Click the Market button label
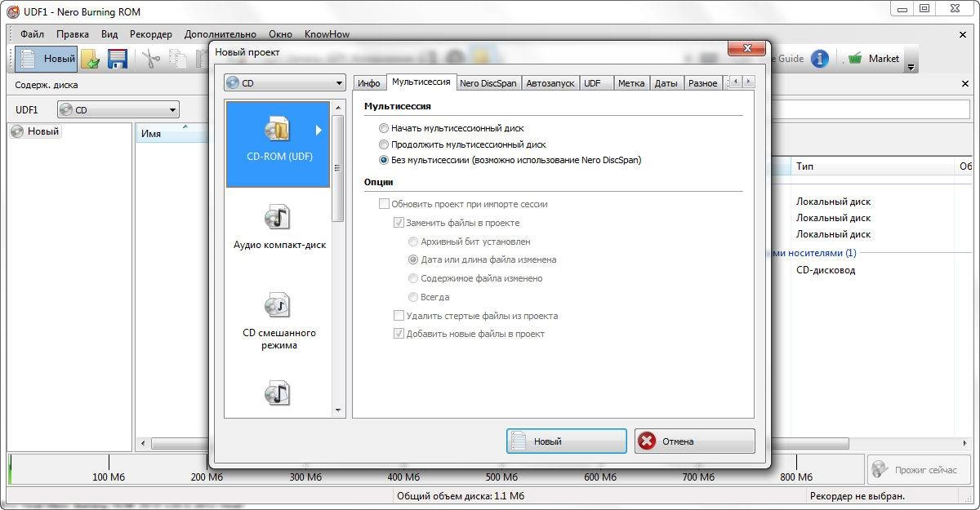The height and width of the screenshot is (510, 980). coord(884,59)
